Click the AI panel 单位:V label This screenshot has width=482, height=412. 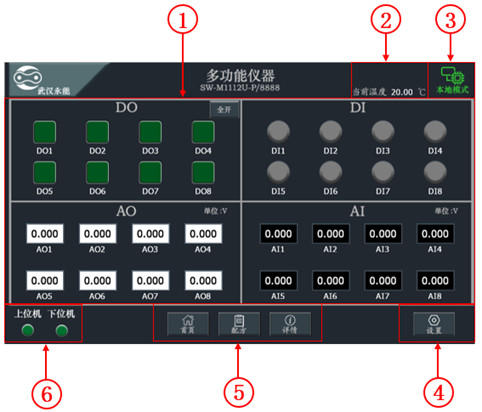[x=446, y=211]
